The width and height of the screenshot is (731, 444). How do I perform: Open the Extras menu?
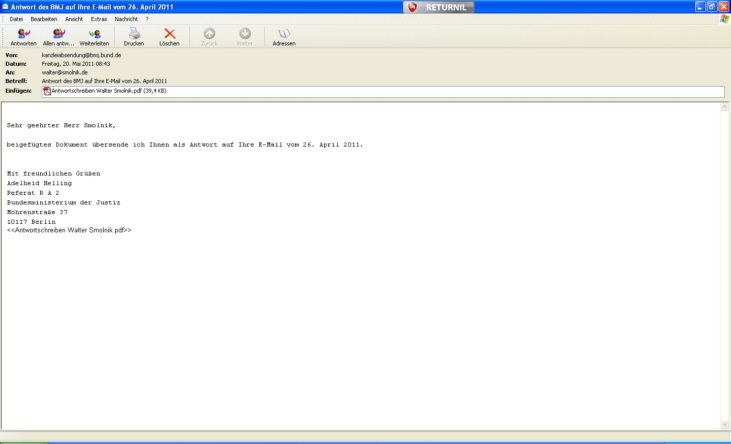click(x=99, y=19)
